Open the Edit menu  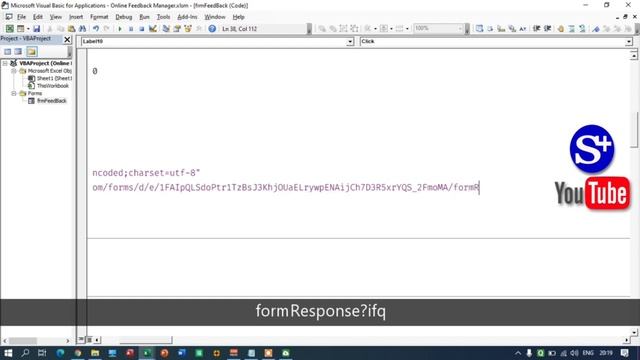[38, 17]
